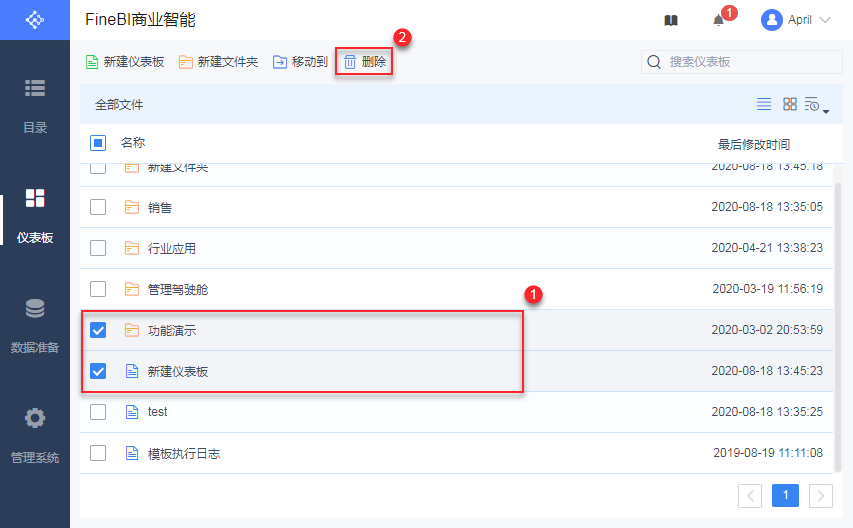
Task: Tick the checkbox for 模板执行日志
Action: pyautogui.click(x=98, y=453)
